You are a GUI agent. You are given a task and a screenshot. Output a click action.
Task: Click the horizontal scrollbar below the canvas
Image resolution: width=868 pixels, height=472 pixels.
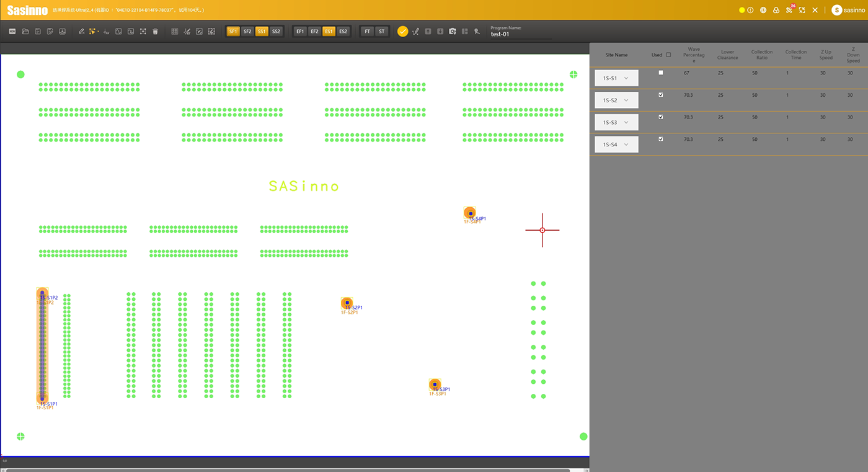click(x=288, y=470)
